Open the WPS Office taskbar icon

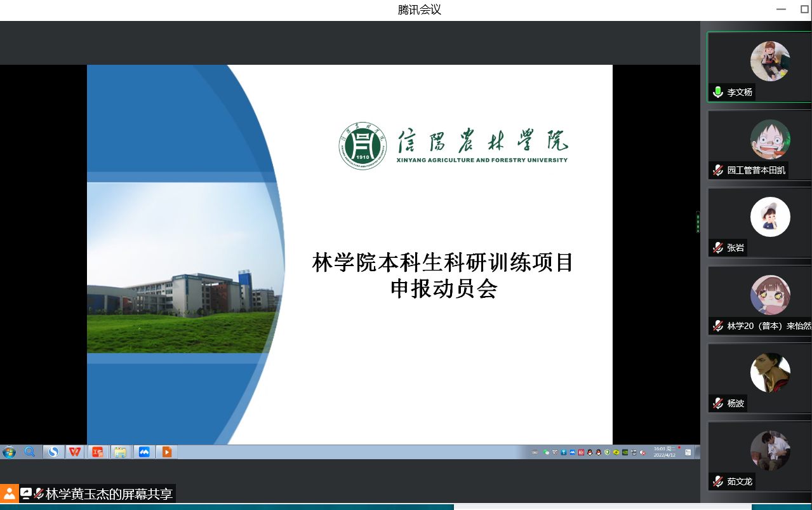[75, 452]
